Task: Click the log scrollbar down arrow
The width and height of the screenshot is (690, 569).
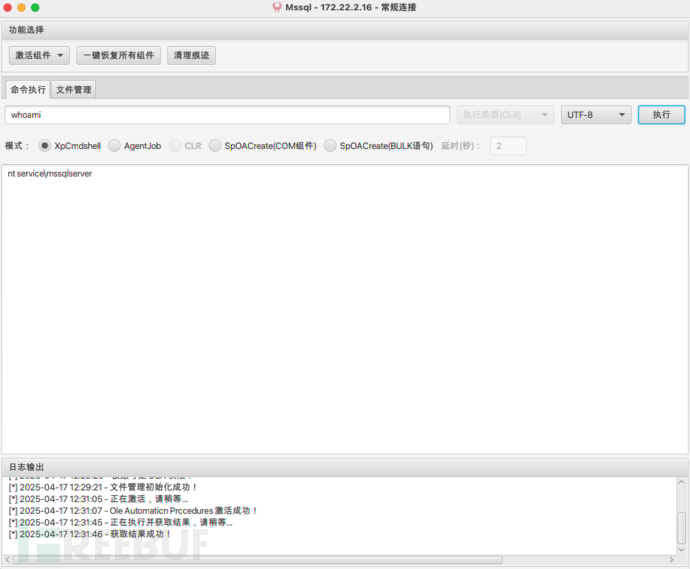Action: click(681, 550)
